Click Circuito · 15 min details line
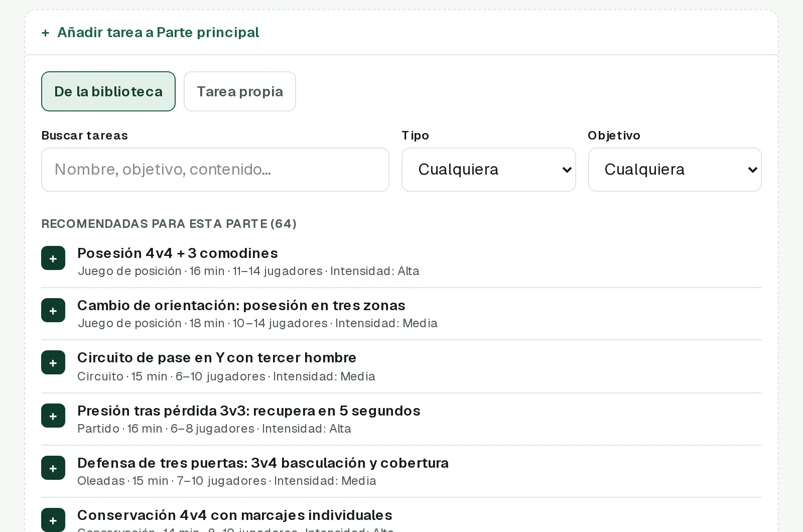 (226, 376)
